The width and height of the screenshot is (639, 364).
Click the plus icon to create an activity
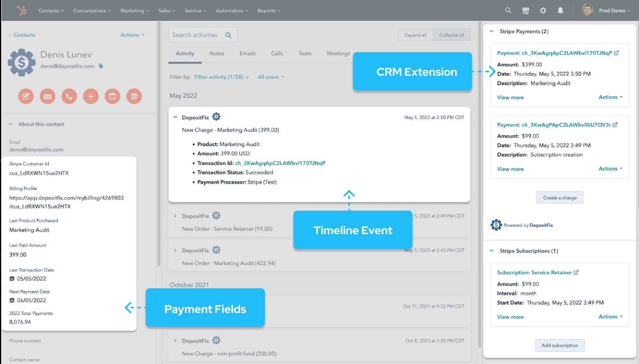pos(91,96)
